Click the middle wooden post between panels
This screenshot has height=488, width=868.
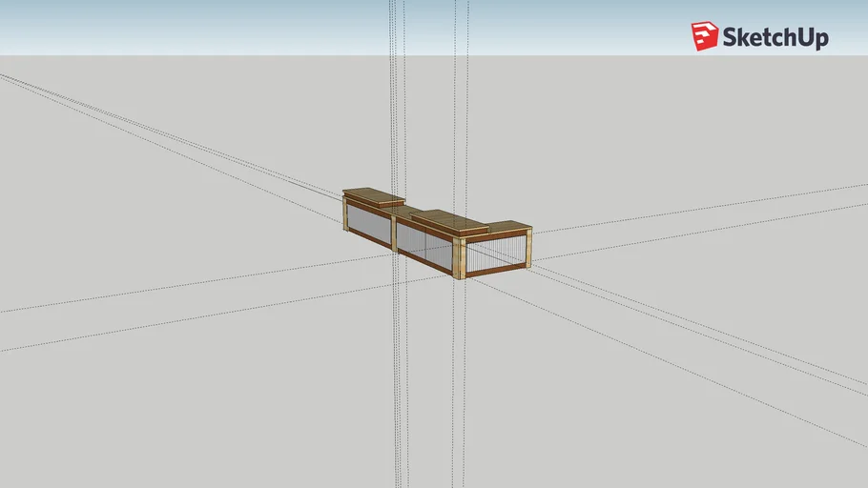click(x=394, y=235)
